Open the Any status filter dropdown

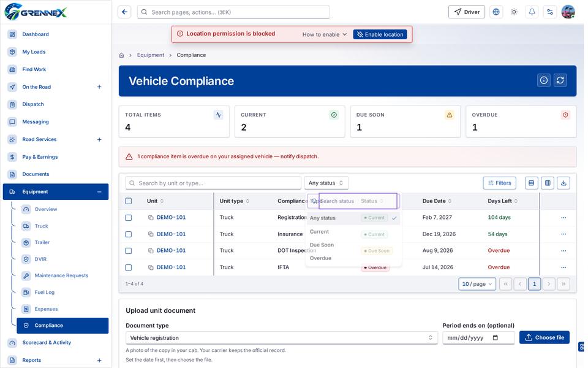[326, 183]
